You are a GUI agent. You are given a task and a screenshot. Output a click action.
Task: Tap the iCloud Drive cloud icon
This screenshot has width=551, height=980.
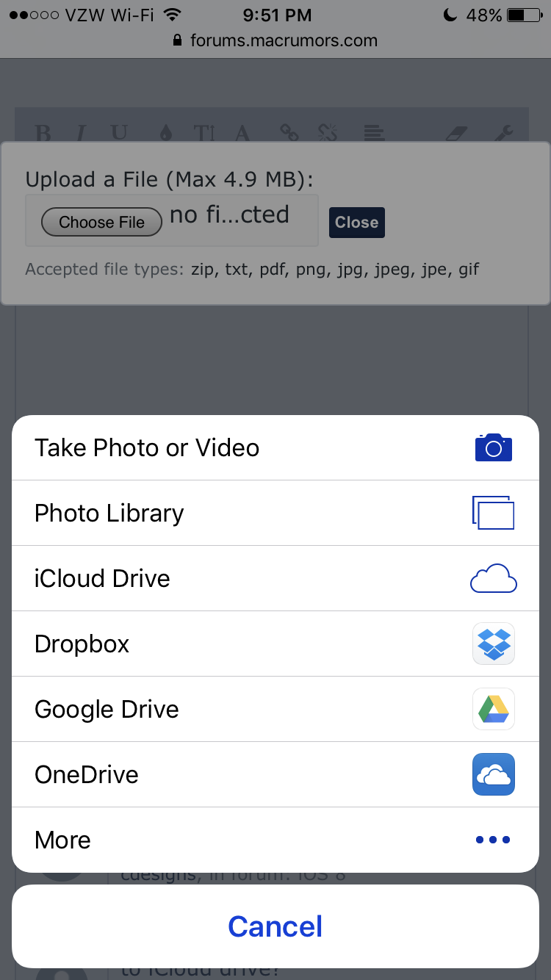[493, 578]
